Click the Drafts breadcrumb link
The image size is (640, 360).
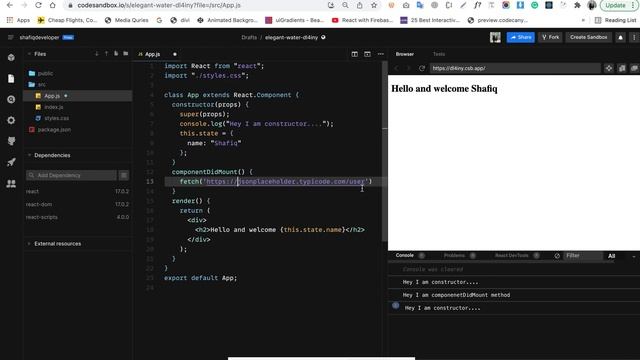click(x=249, y=37)
